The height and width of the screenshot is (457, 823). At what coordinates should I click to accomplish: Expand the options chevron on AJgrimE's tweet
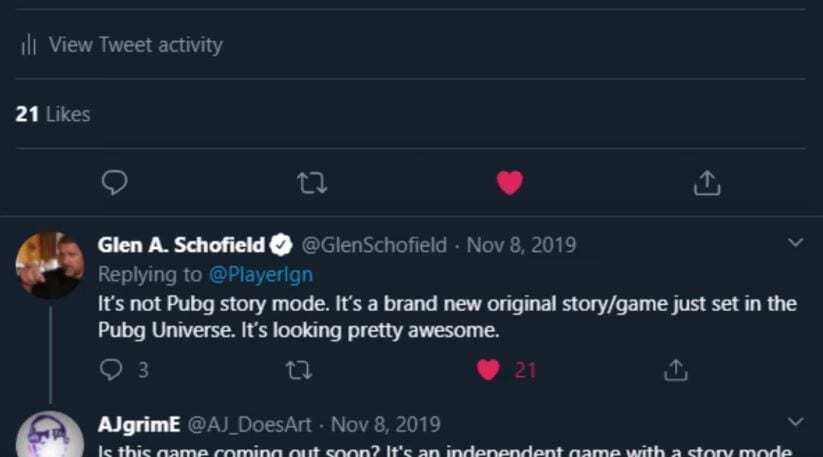[x=796, y=422]
